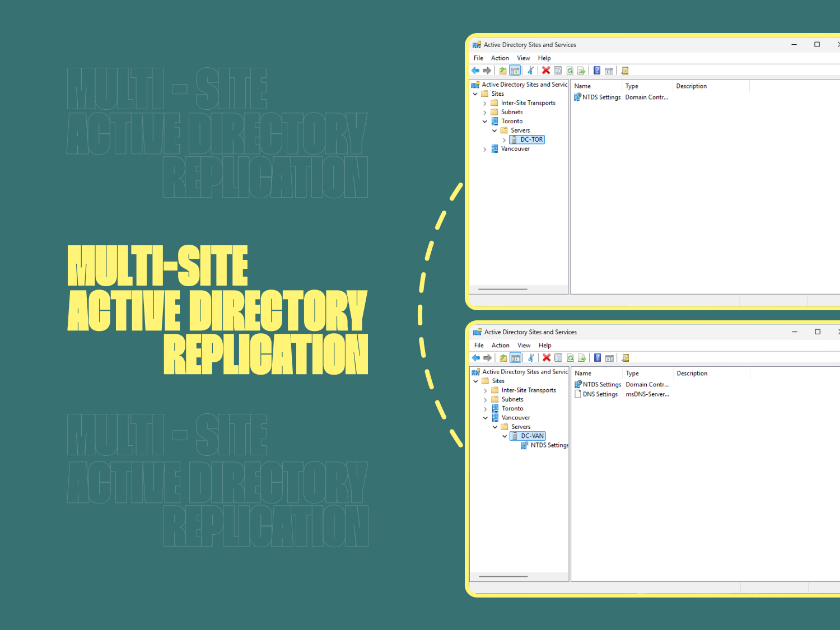Collapse the Vancouver Servers node

tap(494, 426)
